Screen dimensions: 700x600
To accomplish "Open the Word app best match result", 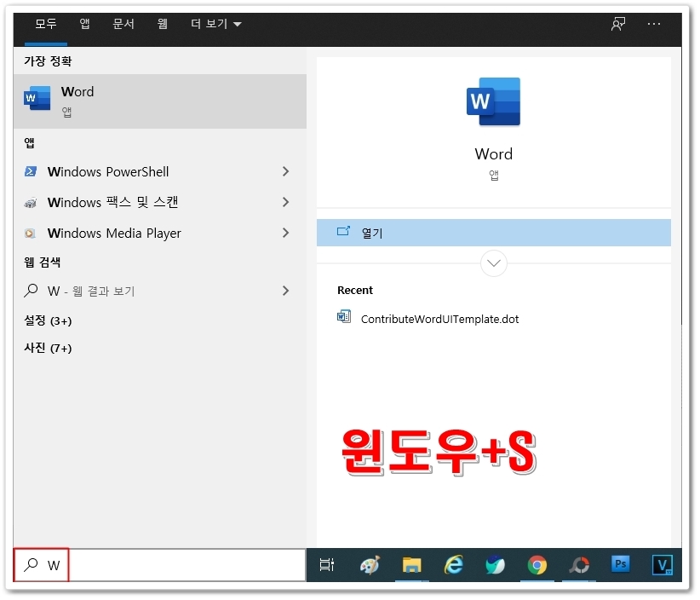I will coord(160,101).
